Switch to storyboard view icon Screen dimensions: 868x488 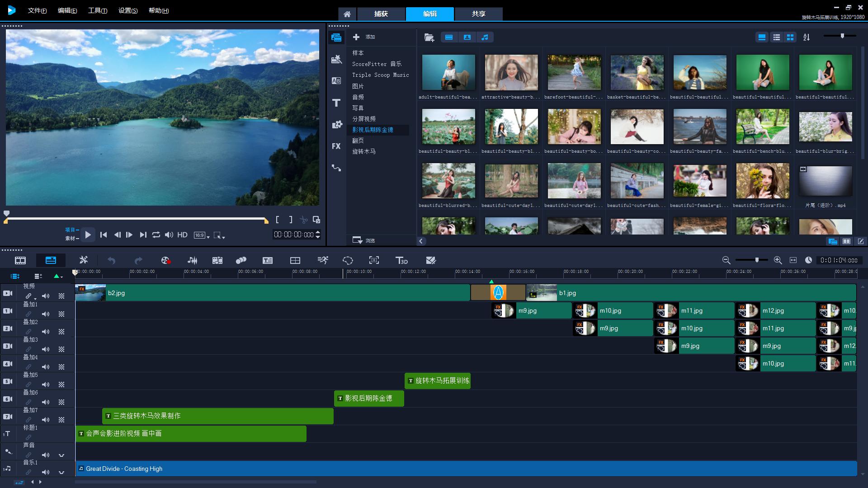pos(20,260)
